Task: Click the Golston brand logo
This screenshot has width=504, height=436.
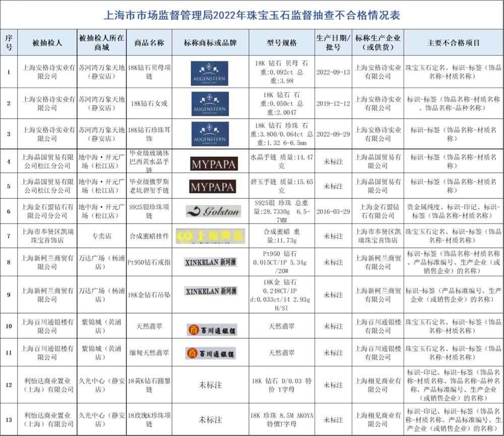Action: coord(213,211)
